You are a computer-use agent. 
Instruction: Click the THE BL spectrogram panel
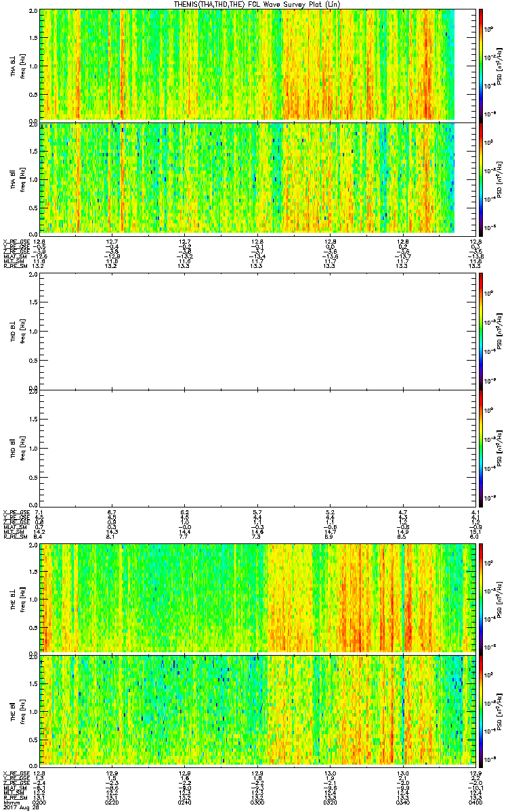[x=257, y=598]
